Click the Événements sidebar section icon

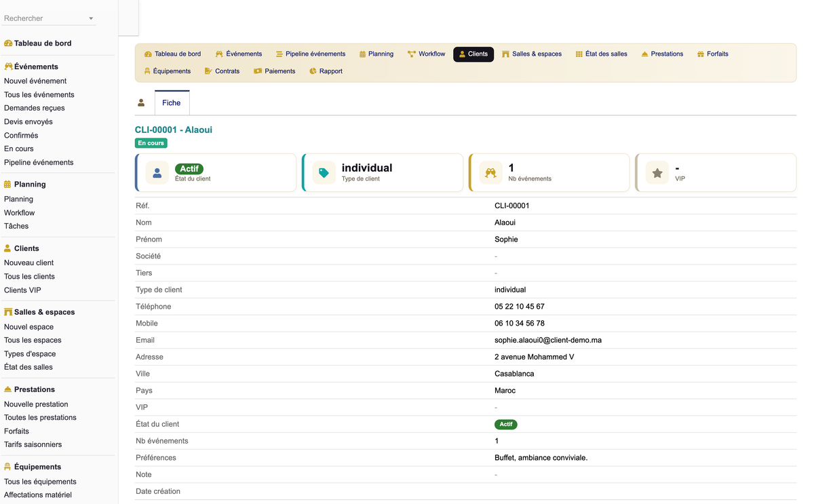click(x=8, y=66)
